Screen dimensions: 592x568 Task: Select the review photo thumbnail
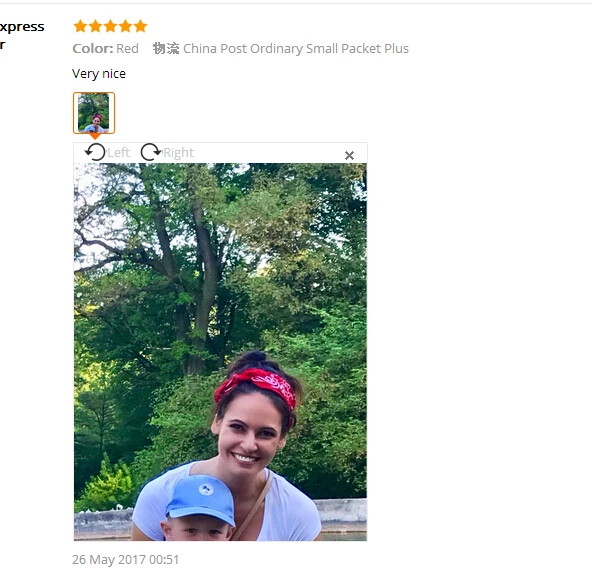[94, 113]
